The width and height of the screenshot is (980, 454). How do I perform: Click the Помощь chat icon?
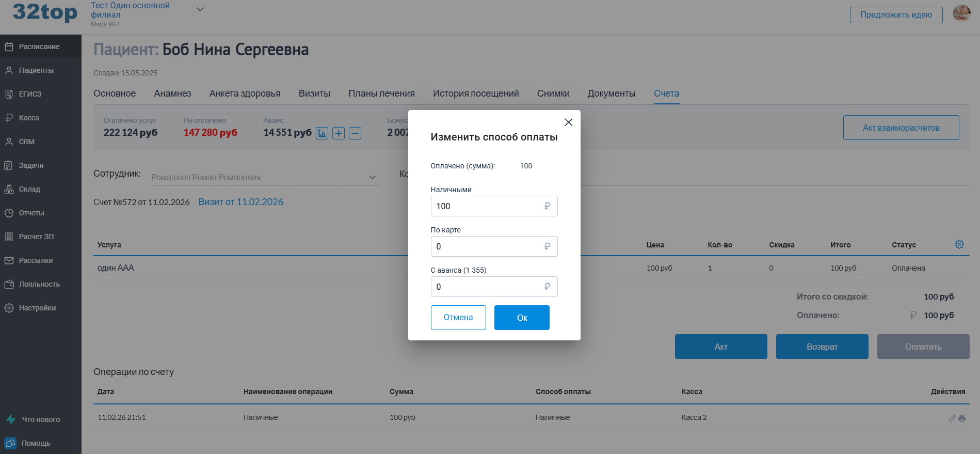[10, 443]
